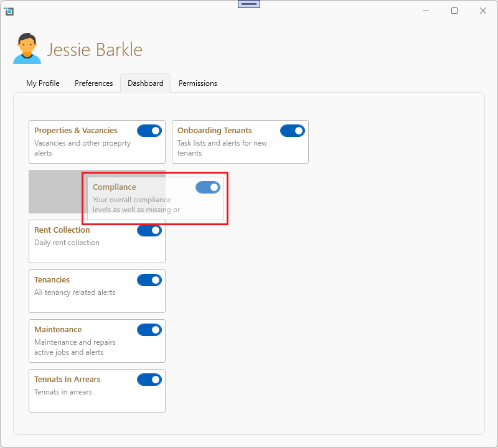Click the Maintenance card title
This screenshot has height=448, width=498.
coord(58,330)
